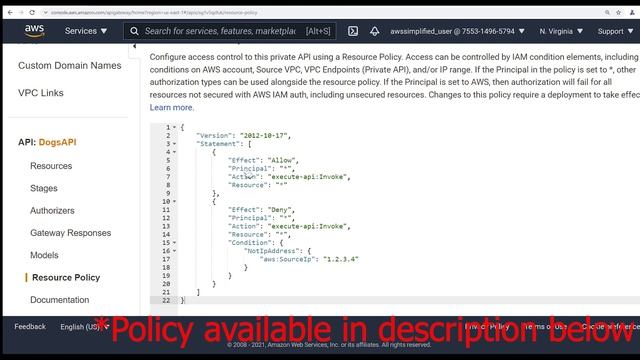The height and width of the screenshot is (360, 640).
Task: Click "execute-api:Invoke" on line 7
Action: point(307,177)
